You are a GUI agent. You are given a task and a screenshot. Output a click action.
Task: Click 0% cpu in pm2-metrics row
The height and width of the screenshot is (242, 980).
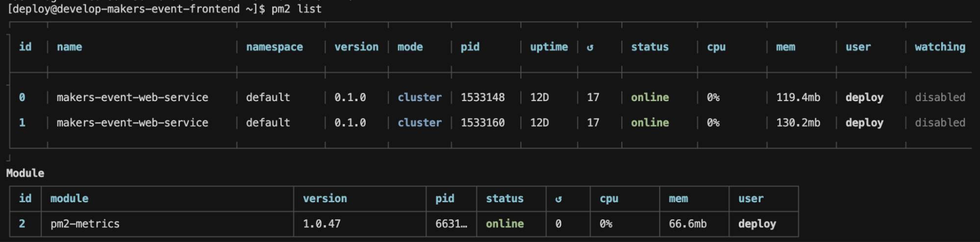point(606,224)
